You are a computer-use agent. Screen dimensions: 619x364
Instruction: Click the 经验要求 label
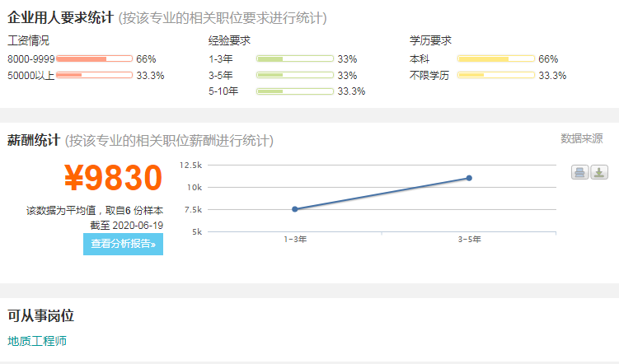229,40
